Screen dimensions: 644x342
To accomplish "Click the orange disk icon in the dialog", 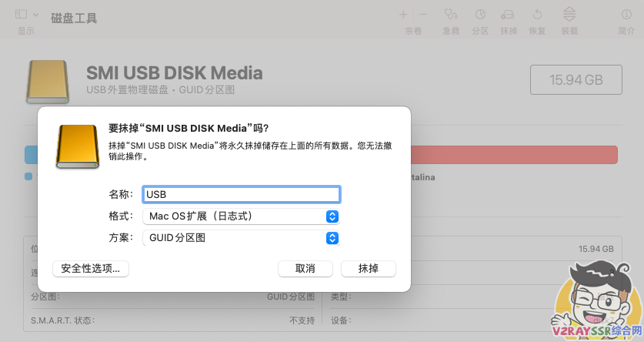I will point(77,146).
